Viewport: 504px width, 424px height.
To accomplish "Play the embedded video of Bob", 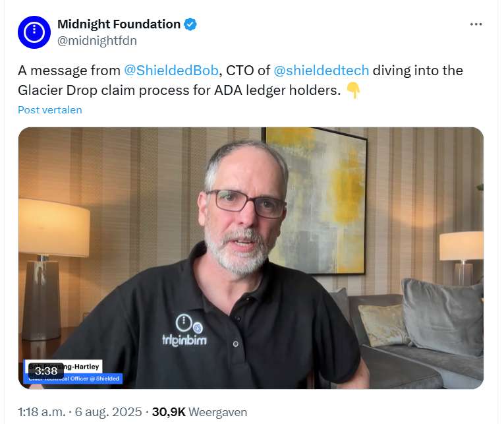I will coord(251,258).
